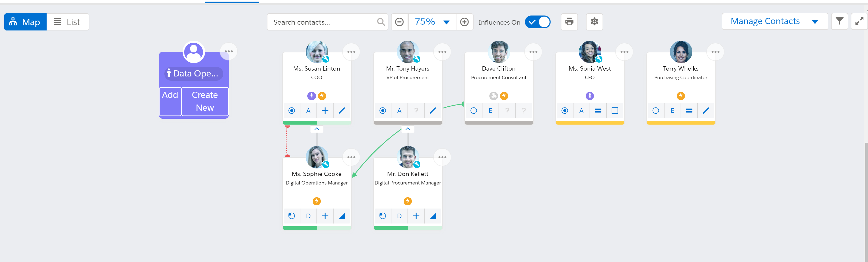The image size is (868, 262).
Task: Open Mr. Tony Hayers contact name
Action: point(408,69)
